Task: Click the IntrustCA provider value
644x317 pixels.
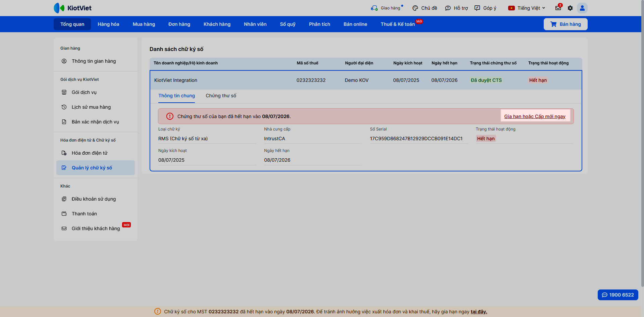Action: click(274, 139)
